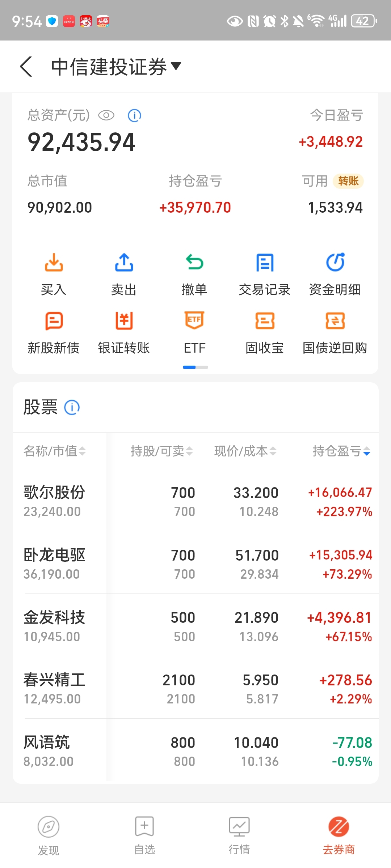Tap 风语筑 loss value -77.08

pos(352,743)
